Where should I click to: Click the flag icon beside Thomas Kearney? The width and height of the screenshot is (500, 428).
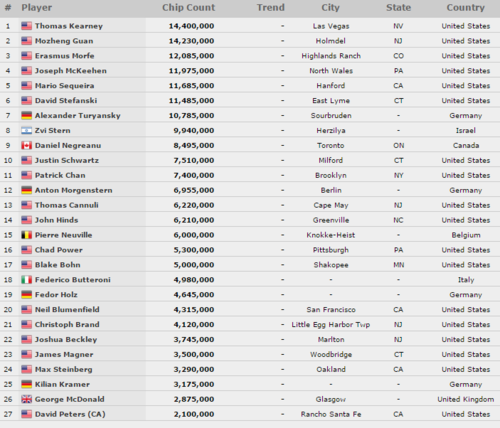(26, 26)
